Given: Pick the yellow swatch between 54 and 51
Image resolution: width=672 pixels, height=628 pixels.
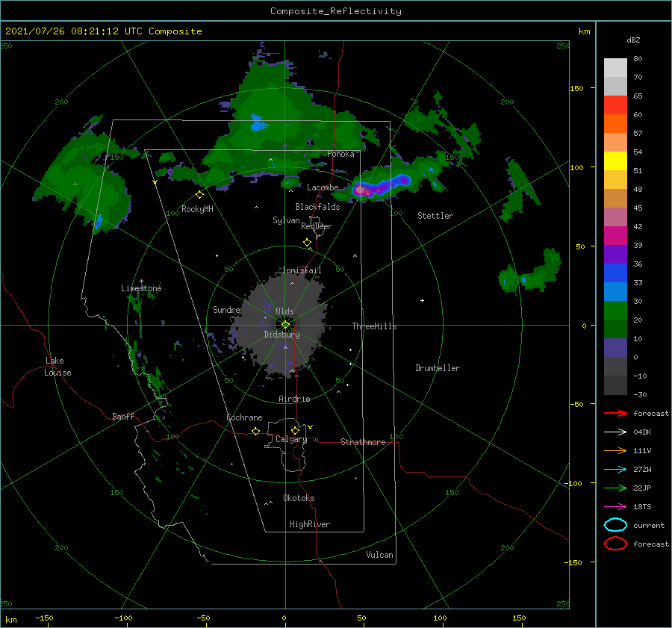Looking at the screenshot, I should 615,161.
